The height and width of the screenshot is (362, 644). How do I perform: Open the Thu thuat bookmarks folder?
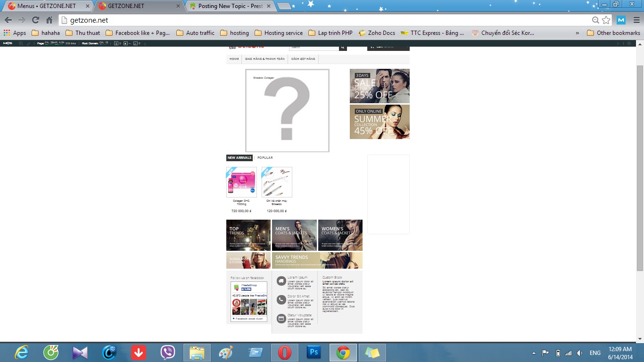point(83,33)
